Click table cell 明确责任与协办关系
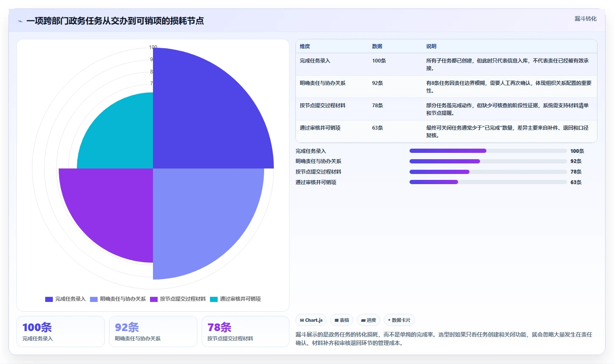Viewport: 614px width, 364px height. (x=322, y=83)
